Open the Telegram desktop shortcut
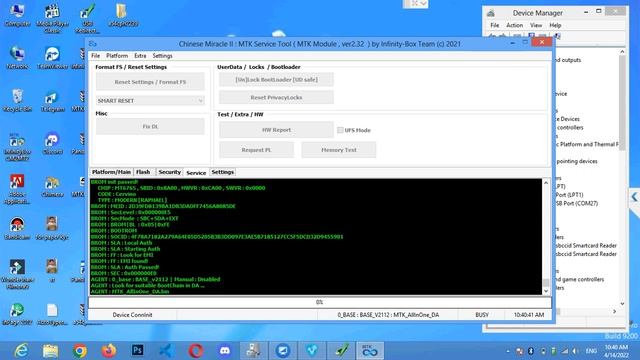 (52, 101)
